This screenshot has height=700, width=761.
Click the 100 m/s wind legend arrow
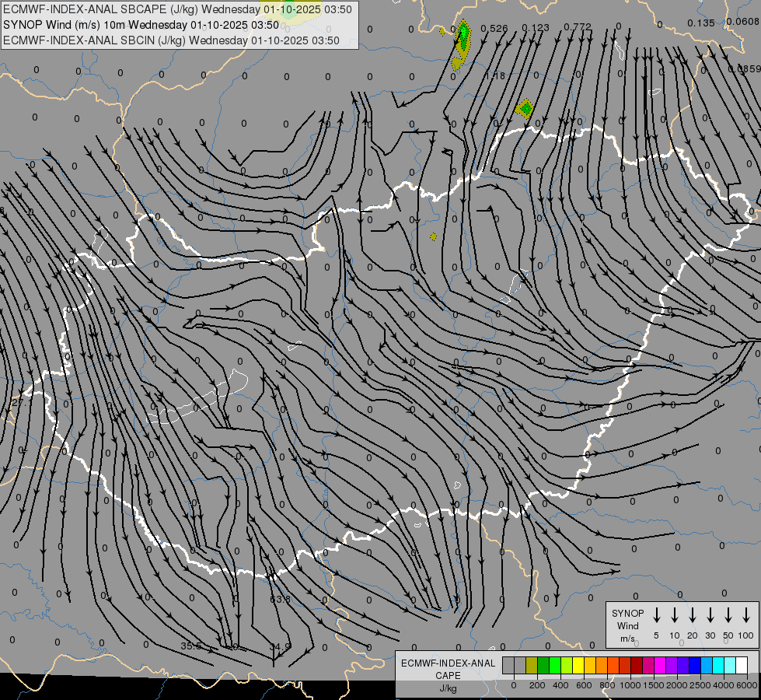pyautogui.click(x=746, y=615)
